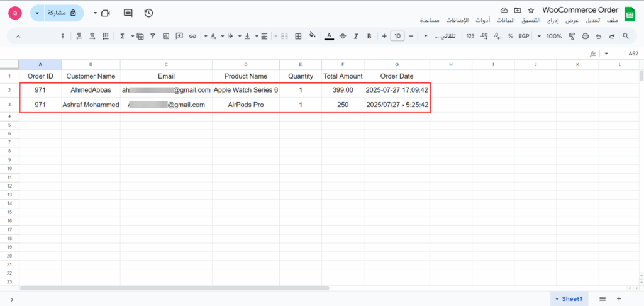Open the Functions sigma menu
Image resolution: width=644 pixels, height=306 pixels.
coord(122,36)
